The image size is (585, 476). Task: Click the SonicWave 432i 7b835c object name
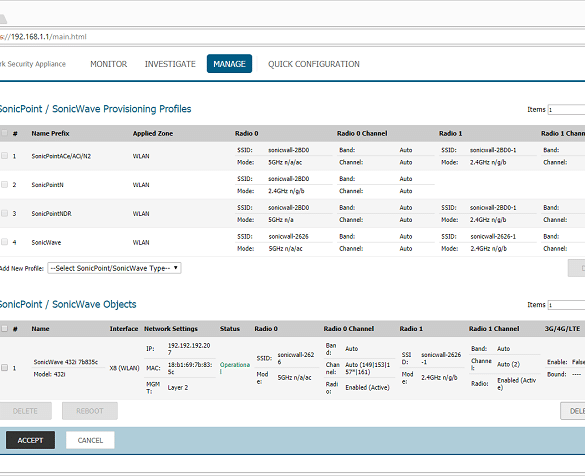pyautogui.click(x=66, y=362)
